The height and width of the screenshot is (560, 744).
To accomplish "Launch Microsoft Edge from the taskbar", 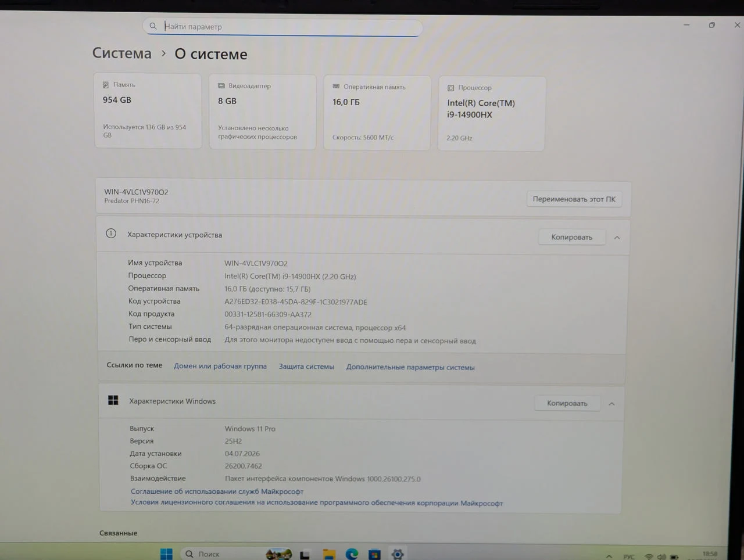I will pos(352,554).
